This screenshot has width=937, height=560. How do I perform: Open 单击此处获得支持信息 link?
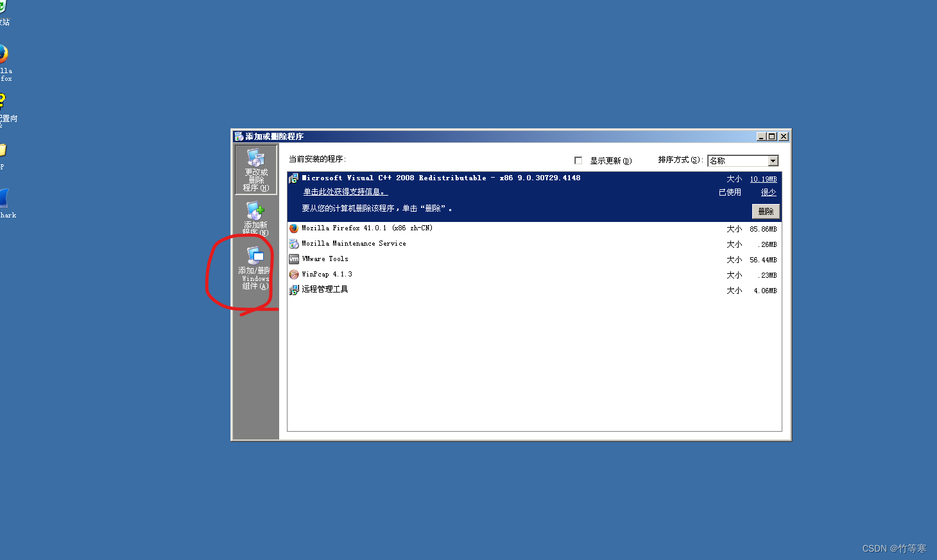coord(345,192)
